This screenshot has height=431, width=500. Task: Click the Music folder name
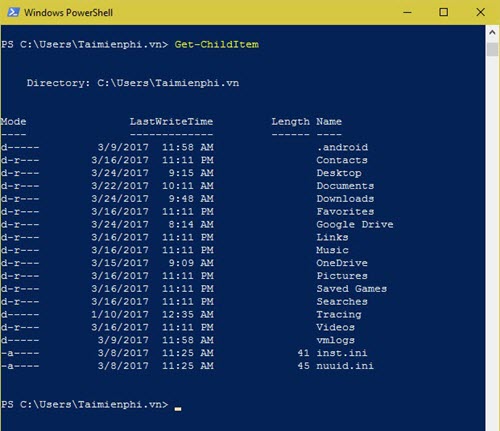pyautogui.click(x=332, y=250)
